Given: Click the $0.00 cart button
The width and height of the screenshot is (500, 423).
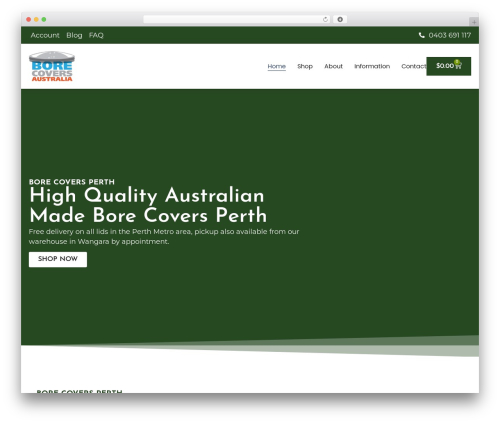Looking at the screenshot, I should [448, 66].
